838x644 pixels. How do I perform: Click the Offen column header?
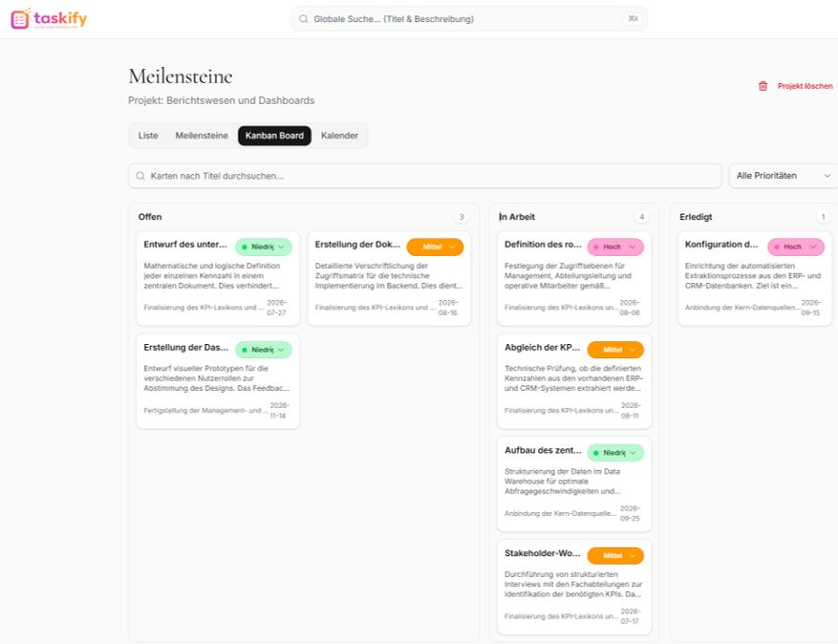coord(150,217)
